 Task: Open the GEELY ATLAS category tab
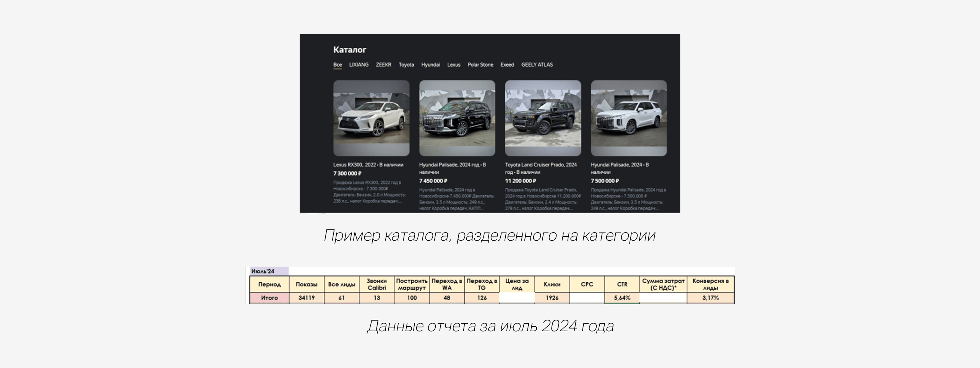pyautogui.click(x=537, y=65)
